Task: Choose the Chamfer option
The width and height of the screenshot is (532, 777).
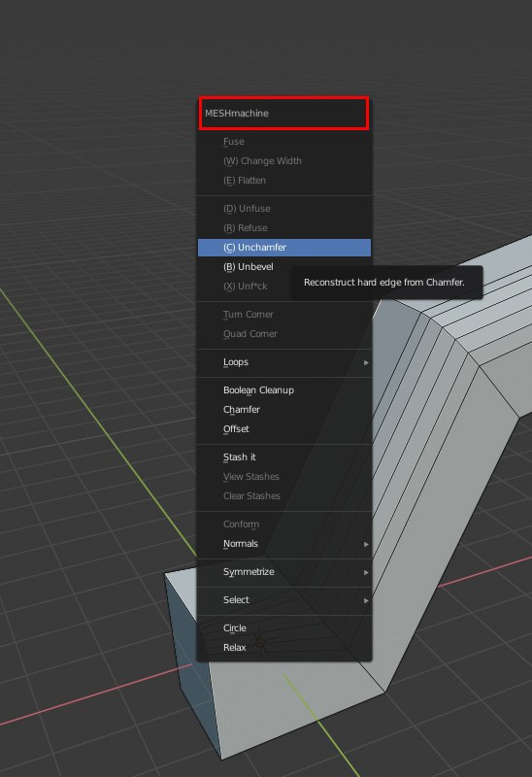Action: coord(284,409)
